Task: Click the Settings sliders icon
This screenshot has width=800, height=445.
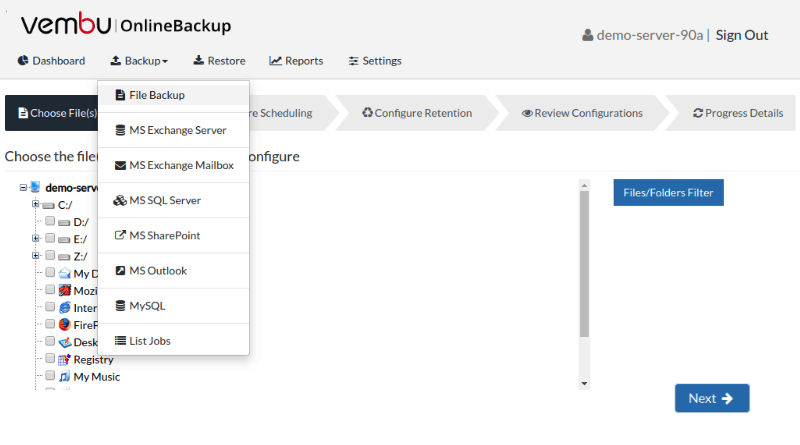Action: [354, 61]
